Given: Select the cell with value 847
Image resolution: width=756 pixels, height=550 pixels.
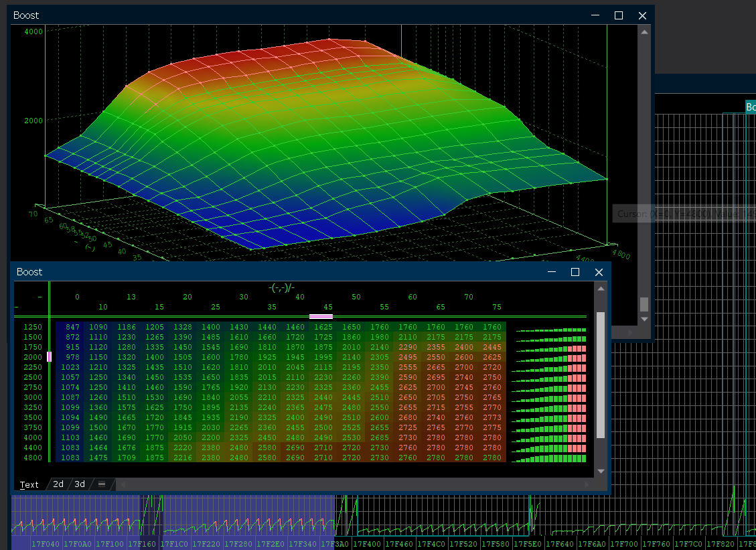Looking at the screenshot, I should coord(72,328).
